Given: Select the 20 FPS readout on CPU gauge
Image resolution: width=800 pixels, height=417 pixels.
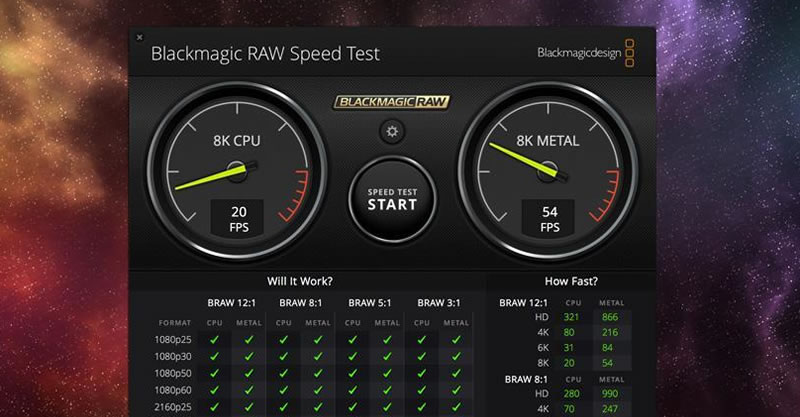Looking at the screenshot, I should 238,218.
